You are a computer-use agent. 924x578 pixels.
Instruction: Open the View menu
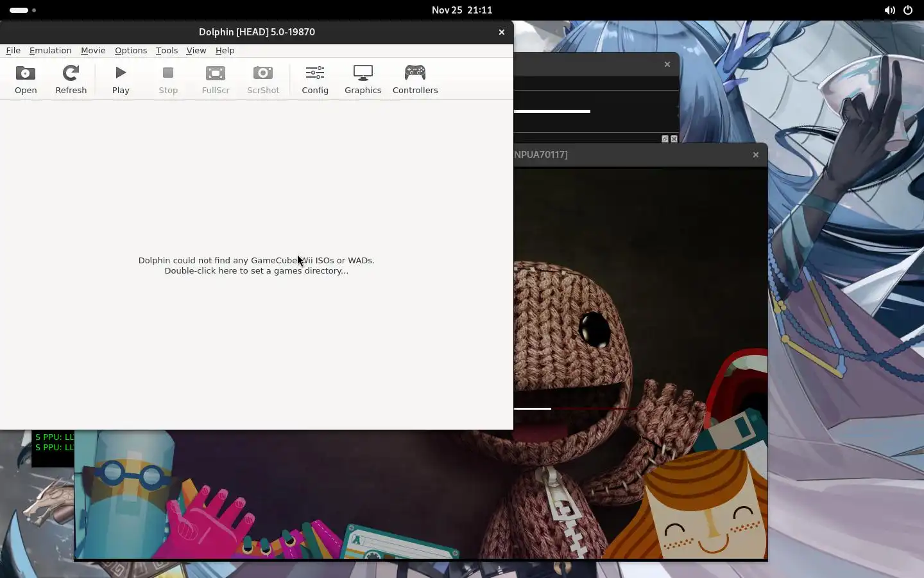(x=196, y=50)
